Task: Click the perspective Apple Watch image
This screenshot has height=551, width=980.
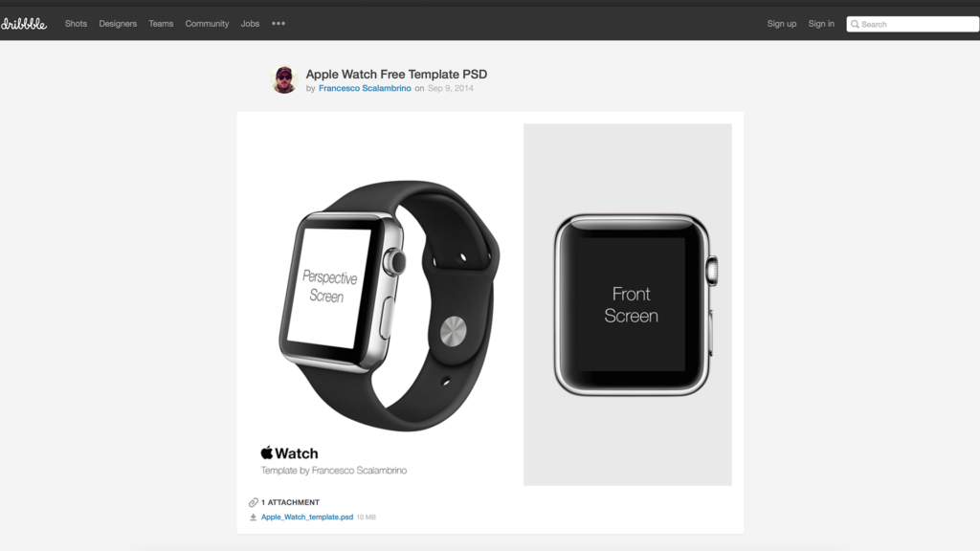Action: [x=389, y=305]
